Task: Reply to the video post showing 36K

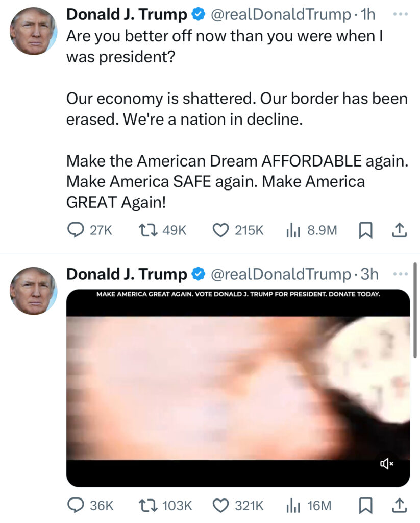Action: [x=90, y=505]
